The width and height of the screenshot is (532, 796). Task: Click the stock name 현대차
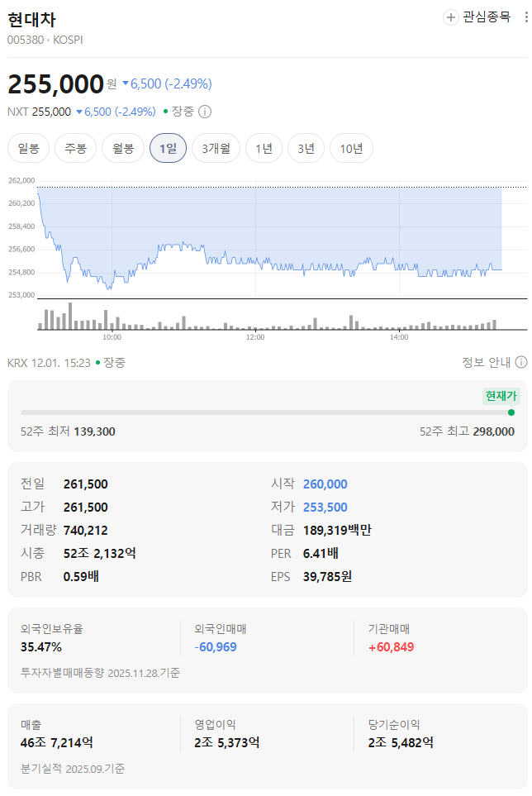(x=31, y=20)
